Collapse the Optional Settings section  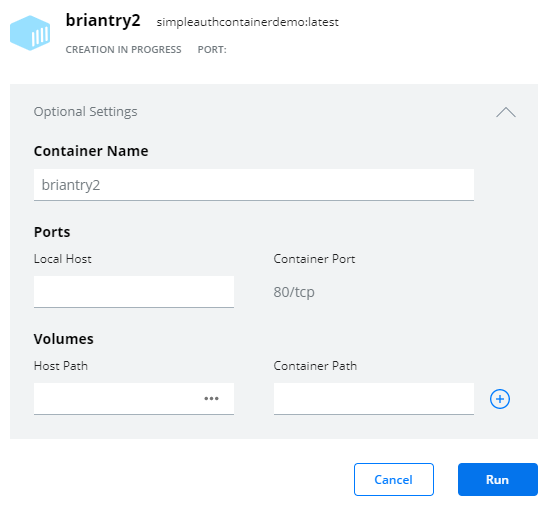point(506,112)
